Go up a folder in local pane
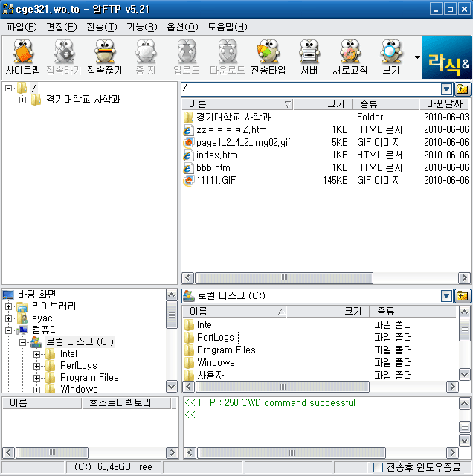The height and width of the screenshot is (476, 473). tap(463, 296)
